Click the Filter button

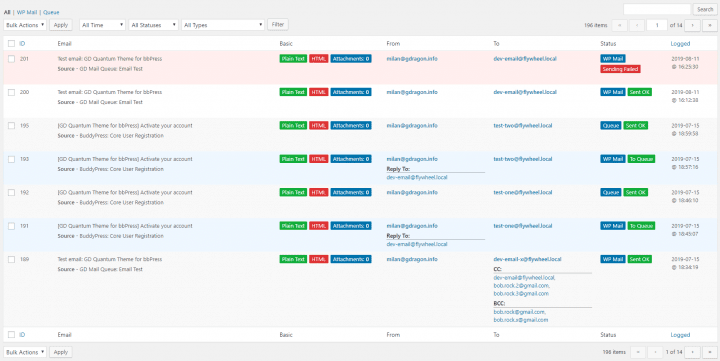[x=278, y=24]
